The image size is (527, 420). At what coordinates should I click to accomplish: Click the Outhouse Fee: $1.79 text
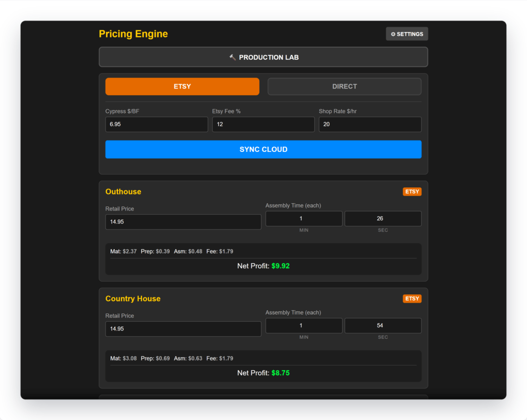[x=220, y=251]
